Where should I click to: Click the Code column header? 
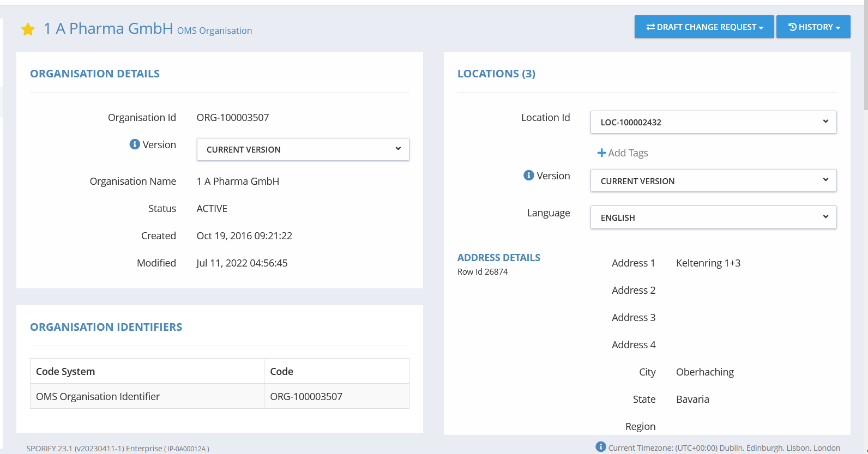click(282, 371)
